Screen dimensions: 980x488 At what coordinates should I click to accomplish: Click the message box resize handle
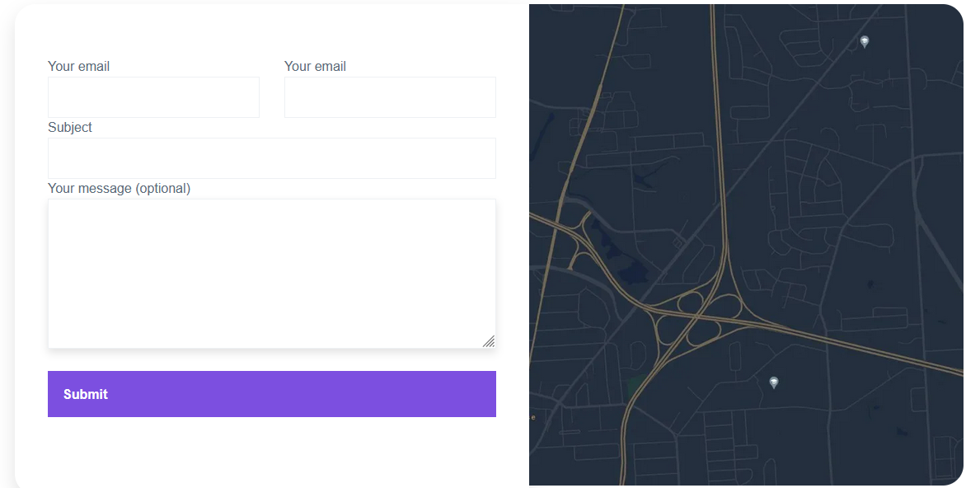(x=489, y=341)
